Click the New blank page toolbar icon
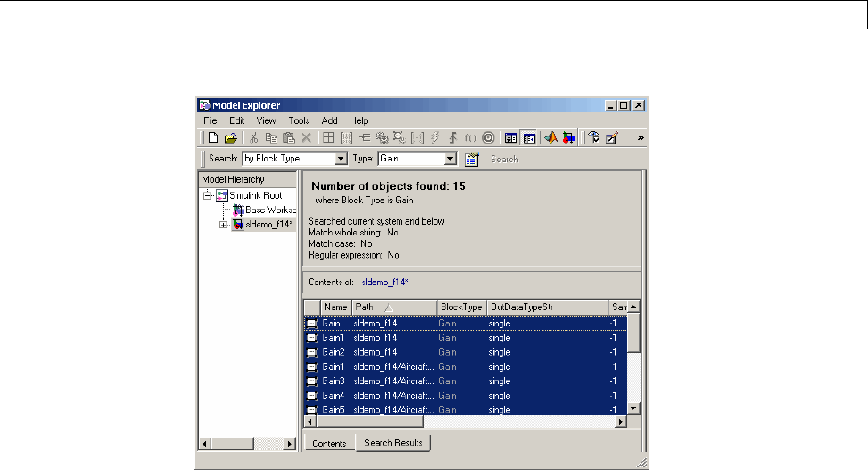The width and height of the screenshot is (868, 470). click(213, 138)
